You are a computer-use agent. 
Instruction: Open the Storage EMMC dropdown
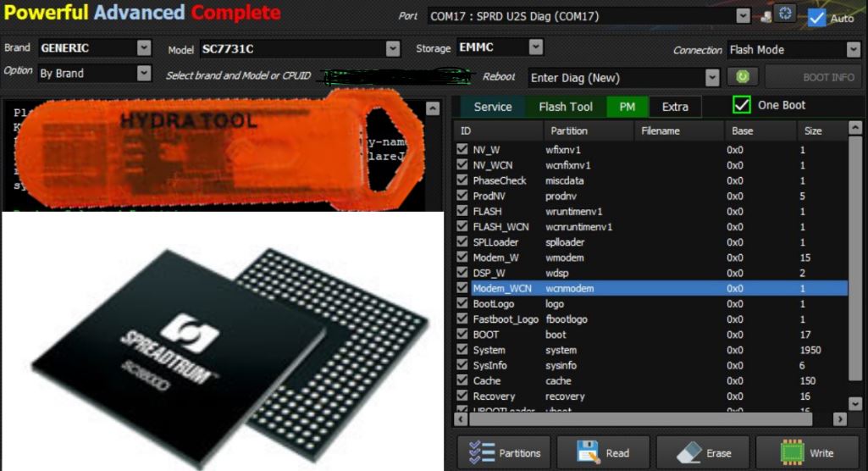(535, 47)
